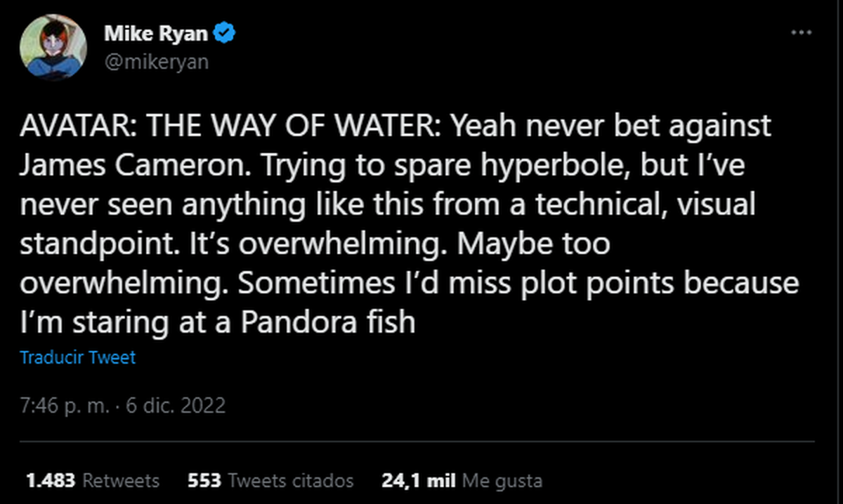The height and width of the screenshot is (504, 843).
Task: Click the date 6 dic. 2022
Action: (x=175, y=406)
